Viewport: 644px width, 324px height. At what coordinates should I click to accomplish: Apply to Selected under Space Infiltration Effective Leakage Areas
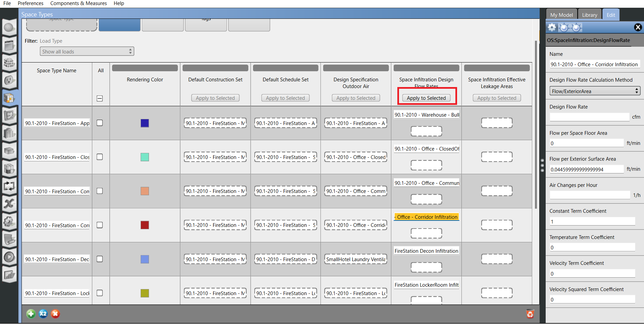click(x=497, y=98)
